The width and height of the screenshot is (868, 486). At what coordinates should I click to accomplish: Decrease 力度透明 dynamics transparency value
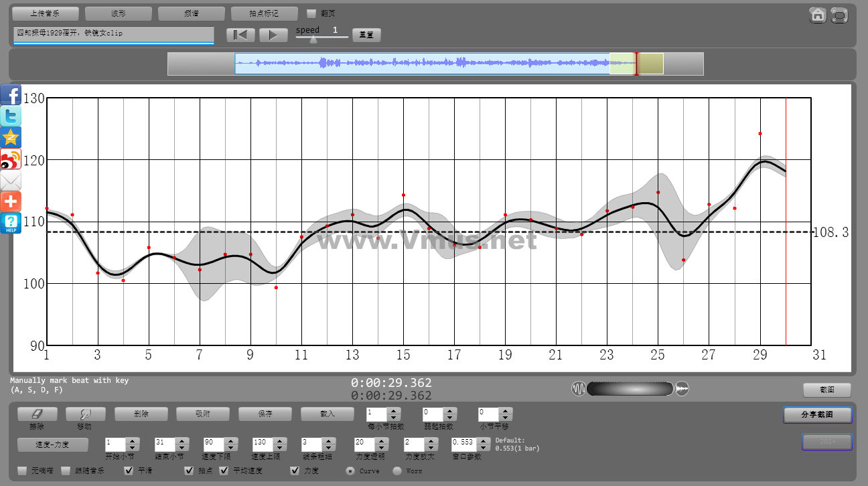pos(381,449)
